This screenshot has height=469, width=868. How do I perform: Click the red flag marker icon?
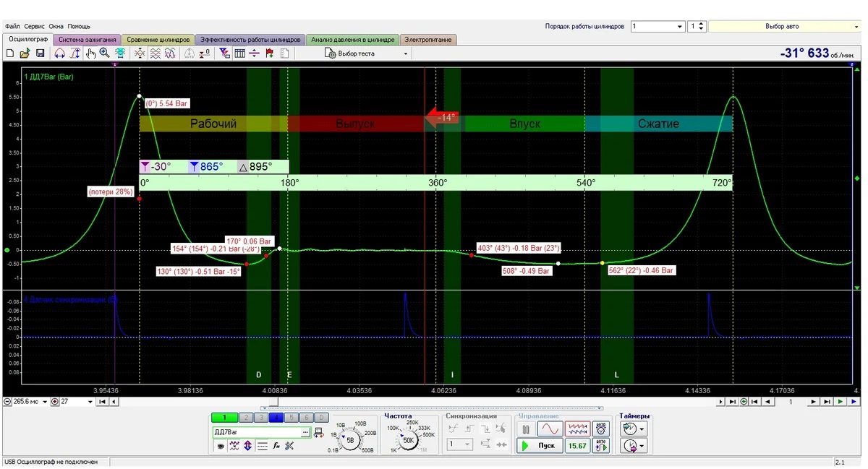coord(270,53)
